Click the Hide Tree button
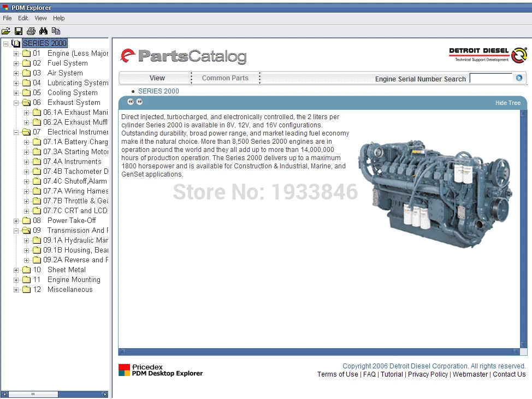 (x=507, y=103)
